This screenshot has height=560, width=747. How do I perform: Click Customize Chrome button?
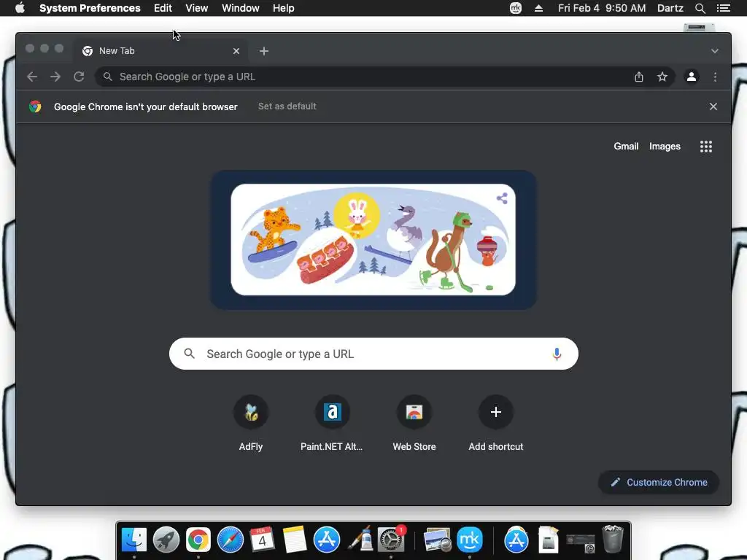(659, 483)
